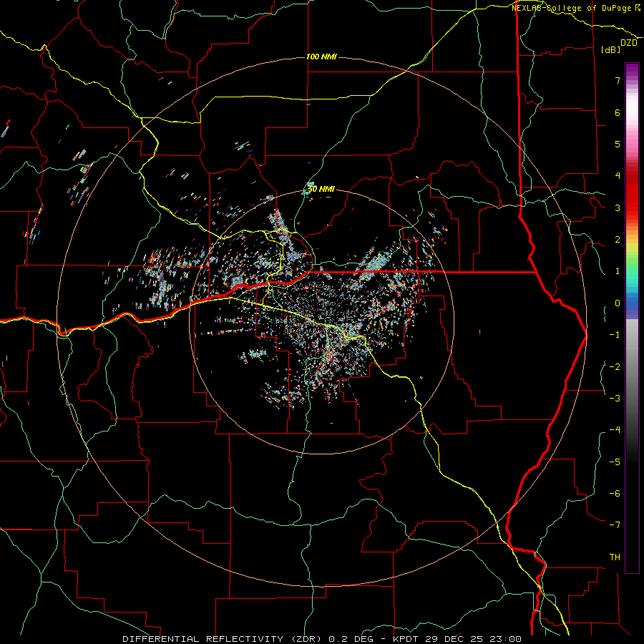This screenshot has height=644, width=644.
Task: Click the color scale at 0 dB
Action: click(632, 303)
